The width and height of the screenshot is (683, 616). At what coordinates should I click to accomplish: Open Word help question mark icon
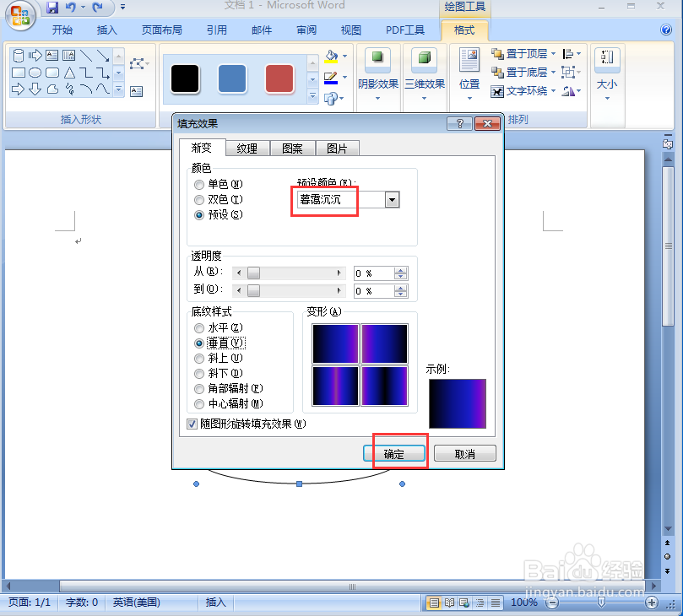click(x=666, y=30)
